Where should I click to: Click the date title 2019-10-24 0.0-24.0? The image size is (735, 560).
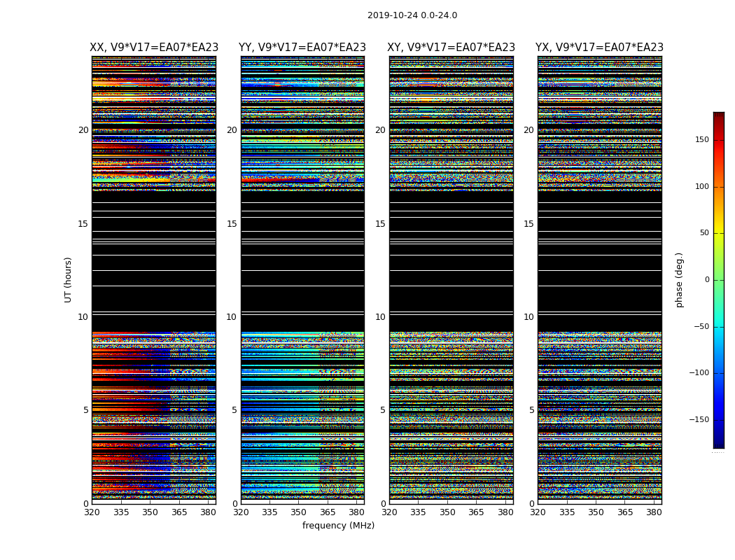pos(412,15)
